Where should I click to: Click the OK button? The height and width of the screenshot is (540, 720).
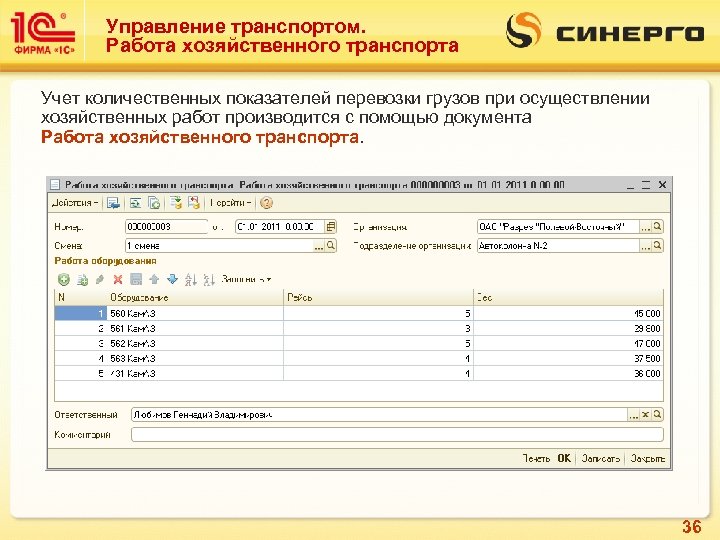tap(564, 458)
